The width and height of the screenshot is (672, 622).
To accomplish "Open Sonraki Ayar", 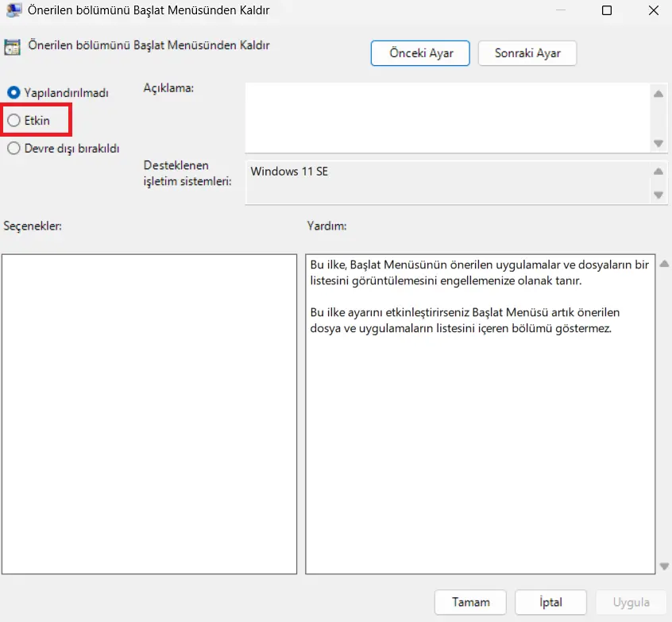I will [x=527, y=53].
